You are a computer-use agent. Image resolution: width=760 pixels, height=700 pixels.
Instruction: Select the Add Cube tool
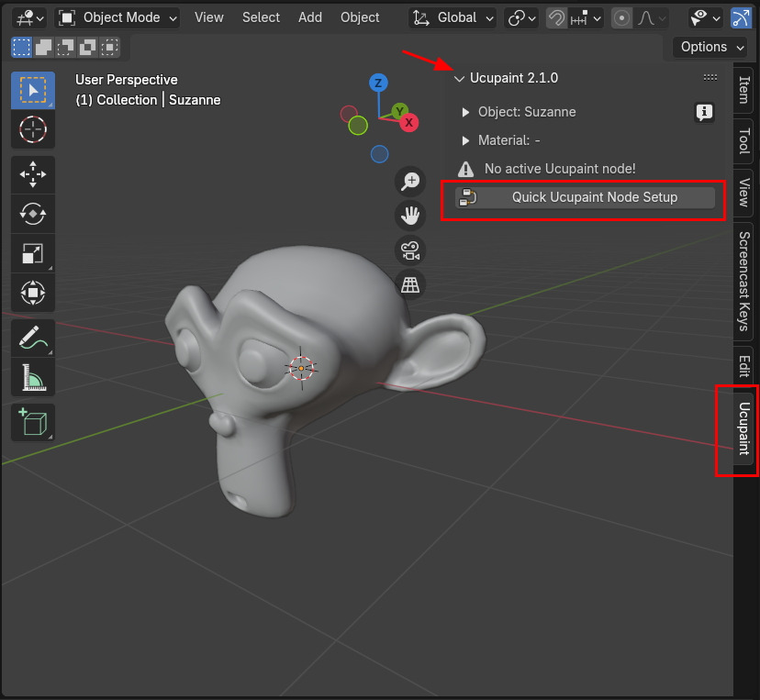click(33, 422)
